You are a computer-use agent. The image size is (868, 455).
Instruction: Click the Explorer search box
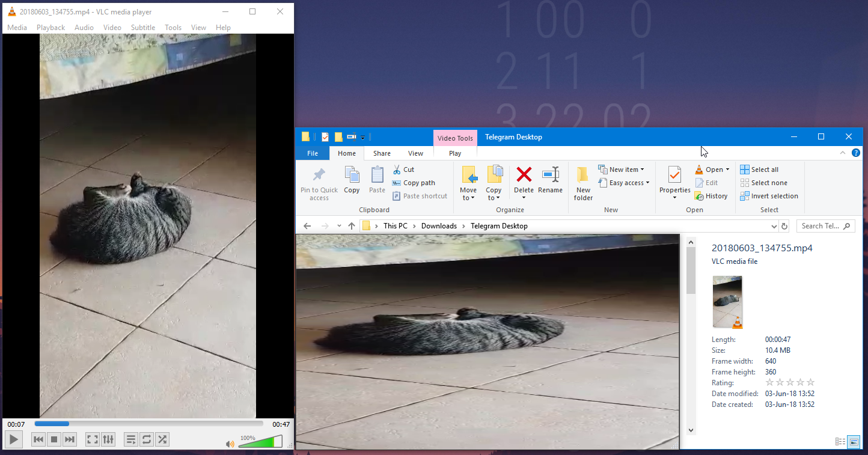coord(825,226)
